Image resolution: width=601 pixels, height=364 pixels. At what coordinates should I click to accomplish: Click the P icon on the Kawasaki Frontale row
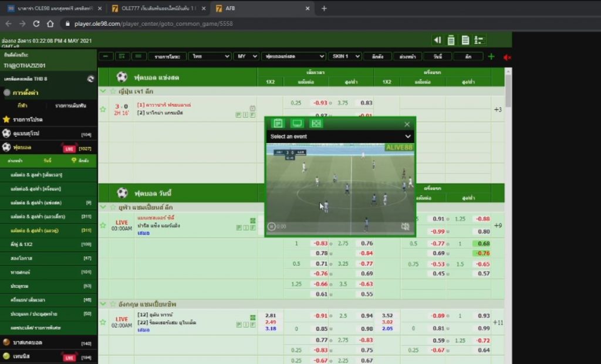[238, 115]
